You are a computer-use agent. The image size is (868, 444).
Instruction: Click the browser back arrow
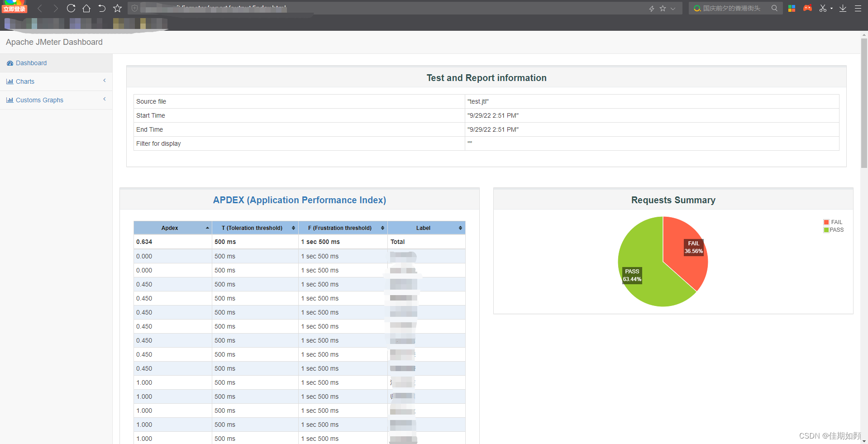click(40, 8)
